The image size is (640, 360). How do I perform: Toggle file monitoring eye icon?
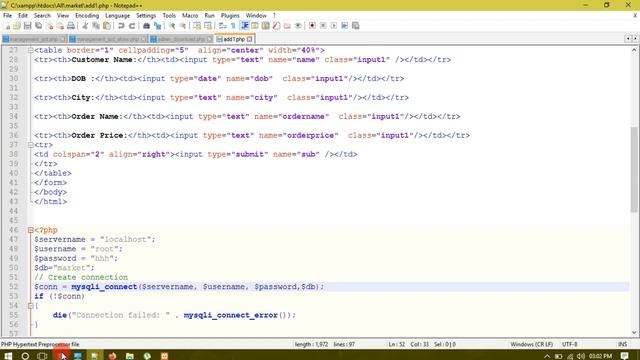[298, 26]
